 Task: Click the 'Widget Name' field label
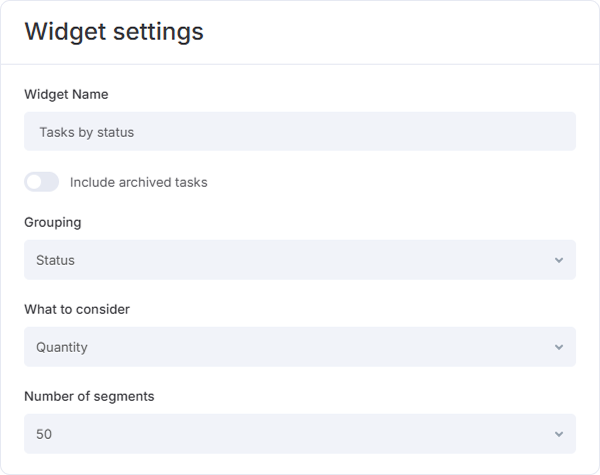click(66, 94)
